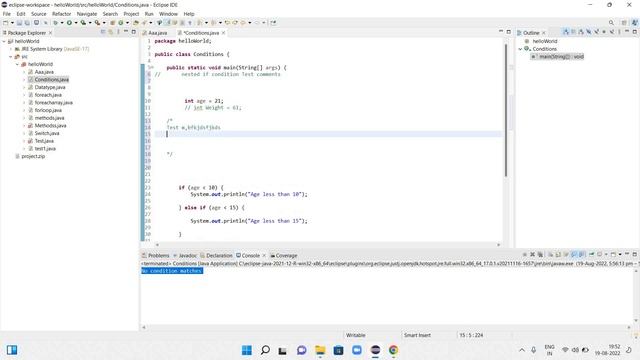The height and width of the screenshot is (360, 640).
Task: Click the Coverage launch icon in toolbar
Action: (x=83, y=23)
